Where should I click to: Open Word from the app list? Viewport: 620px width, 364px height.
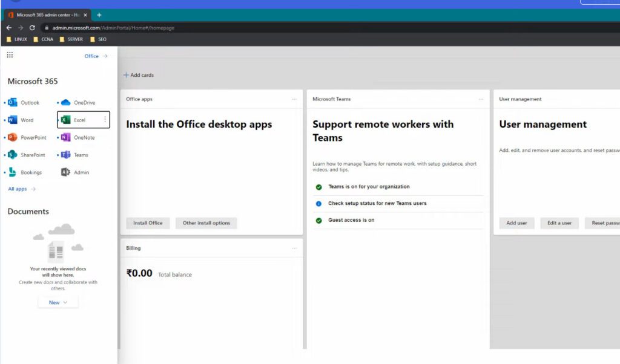tap(21, 120)
